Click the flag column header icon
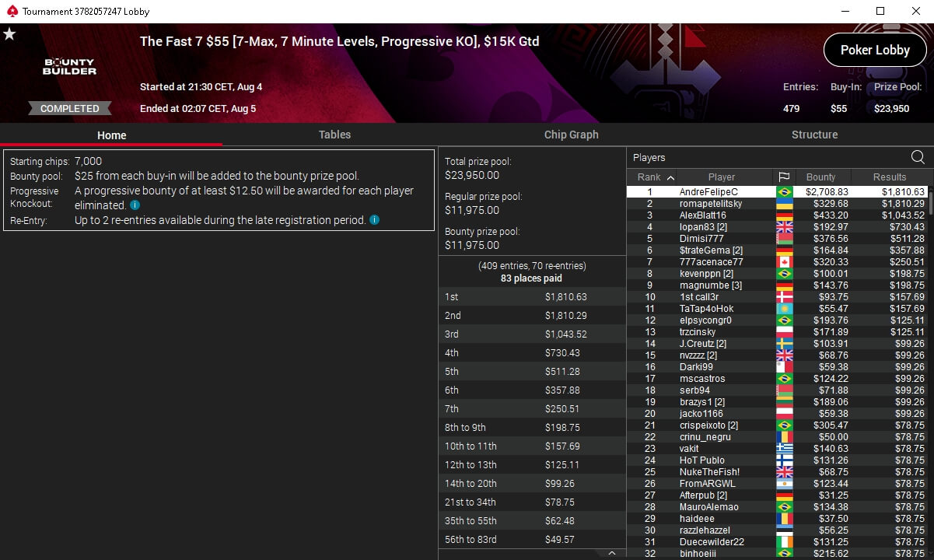The height and width of the screenshot is (560, 934). click(783, 177)
